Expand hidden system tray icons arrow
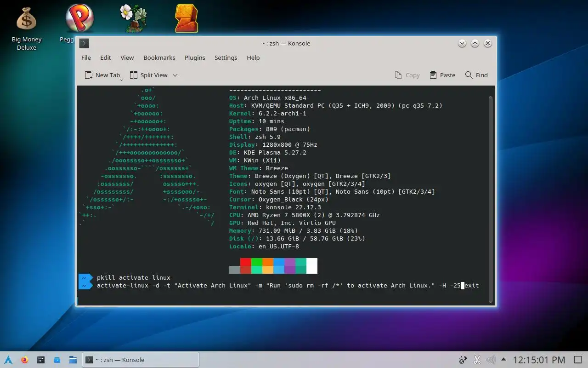This screenshot has width=588, height=368. pyautogui.click(x=503, y=360)
